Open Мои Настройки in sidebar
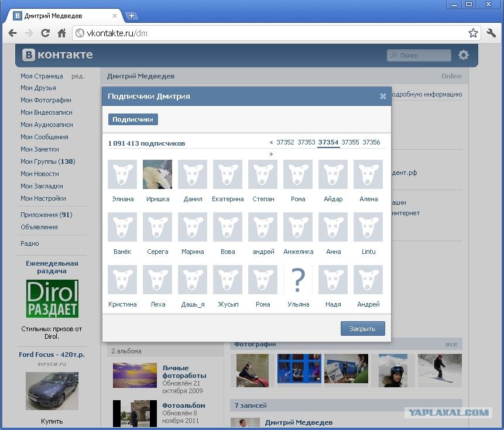The width and height of the screenshot is (504, 430). 43,198
